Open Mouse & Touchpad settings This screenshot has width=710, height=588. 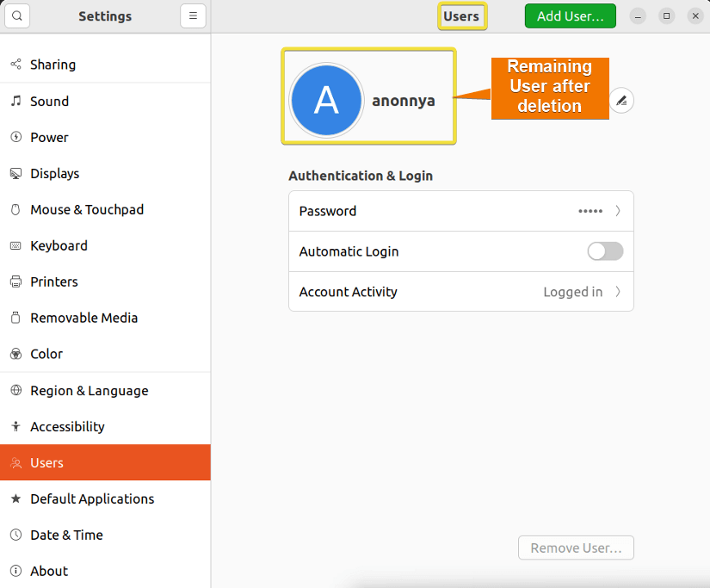[105, 209]
